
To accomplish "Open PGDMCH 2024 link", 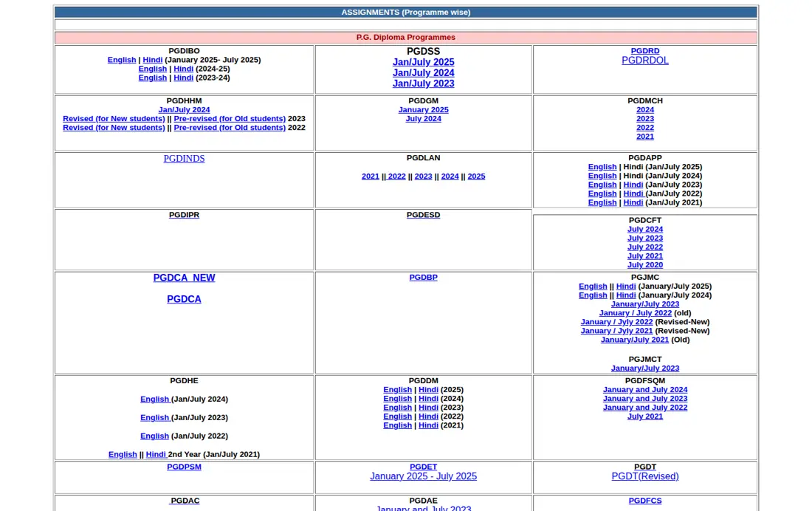I will [644, 110].
